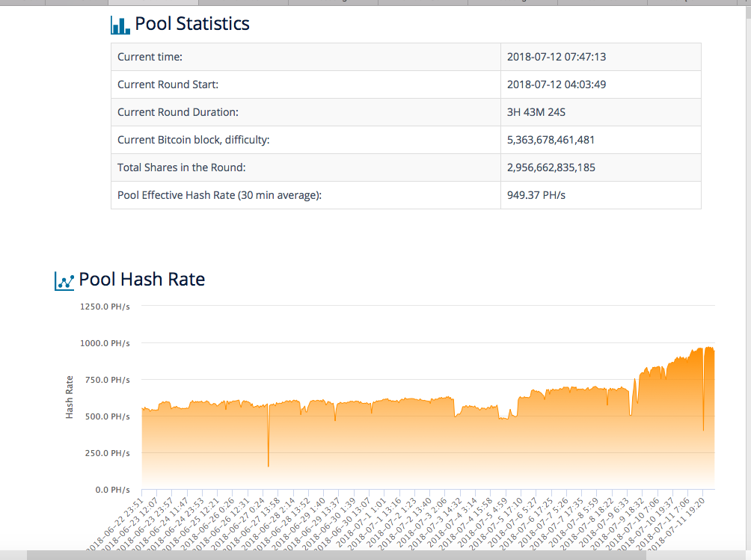Select 'Current Bitcoin block, difficulty:' label
The width and height of the screenshot is (751, 560).
(x=194, y=140)
